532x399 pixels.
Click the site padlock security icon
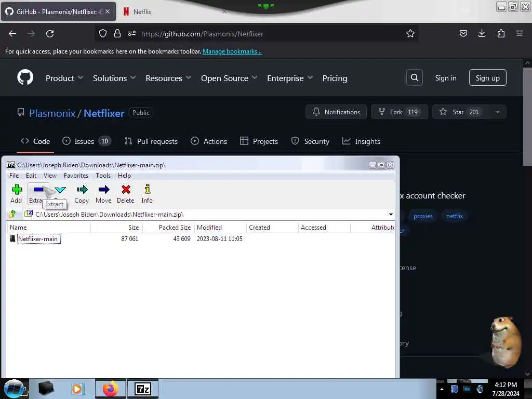click(117, 33)
